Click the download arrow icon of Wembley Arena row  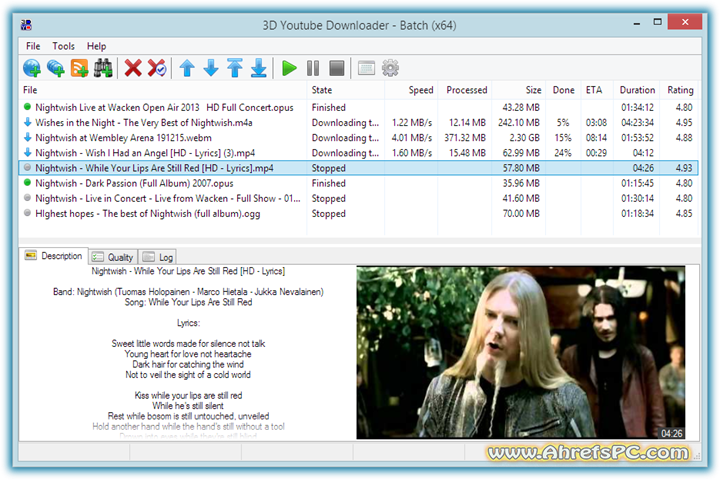pyautogui.click(x=28, y=137)
